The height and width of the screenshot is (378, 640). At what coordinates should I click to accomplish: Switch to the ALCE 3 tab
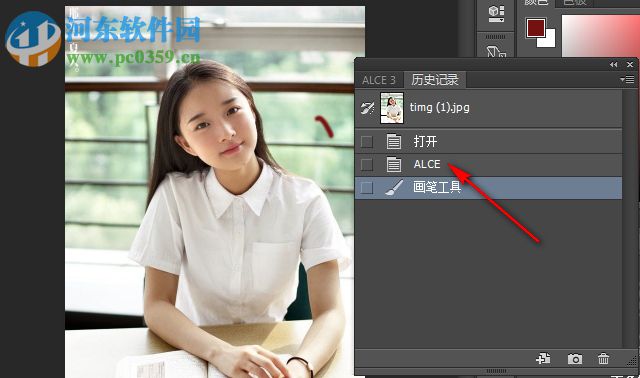point(379,80)
